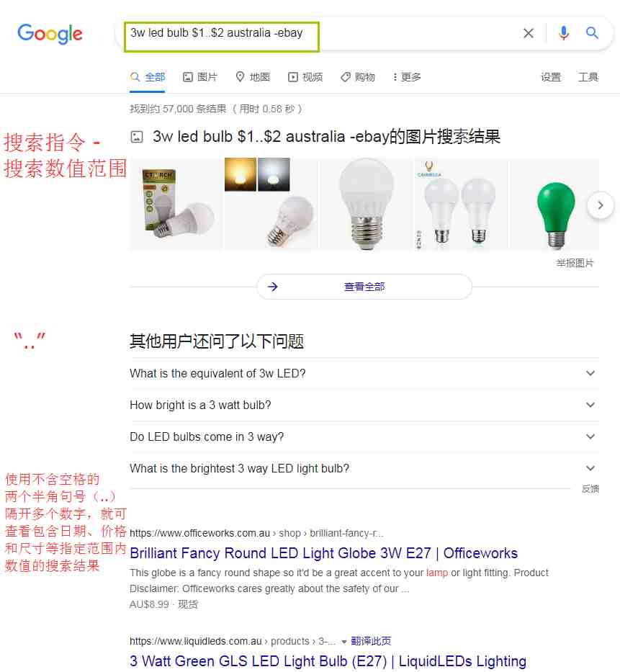Open 视频 videos tab
This screenshot has width=620, height=672.
point(305,77)
